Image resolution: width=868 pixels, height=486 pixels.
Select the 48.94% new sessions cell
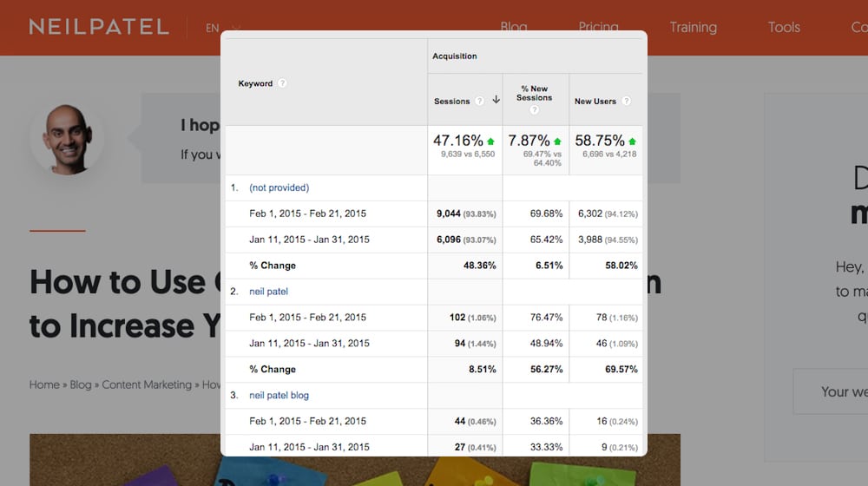coord(536,343)
